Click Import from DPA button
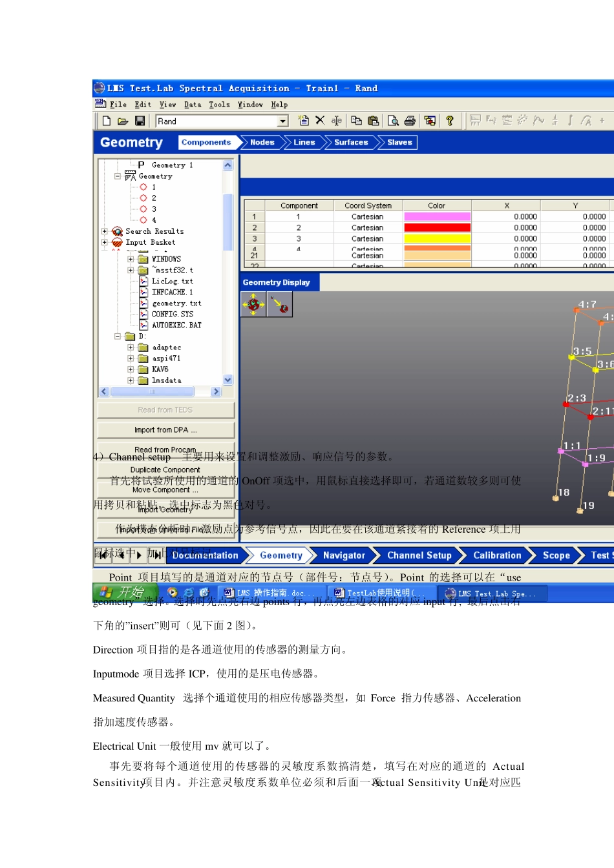 (x=165, y=430)
